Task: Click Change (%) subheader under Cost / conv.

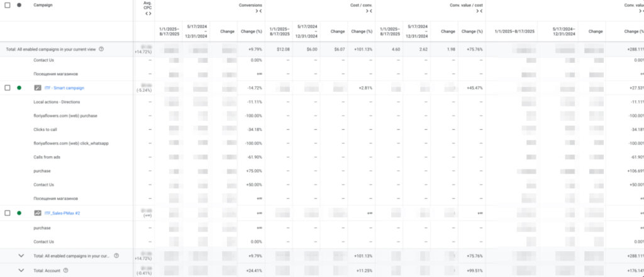Action: point(362,31)
